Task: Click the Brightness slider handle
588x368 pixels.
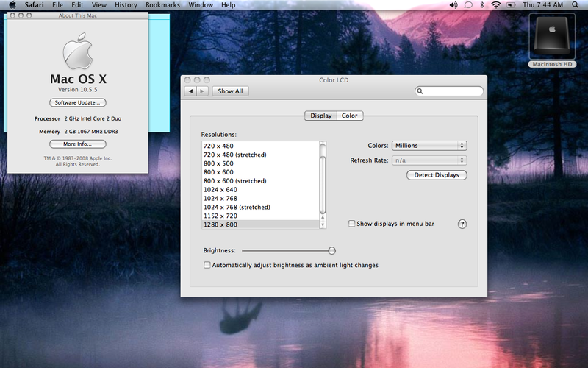Action: coord(331,250)
